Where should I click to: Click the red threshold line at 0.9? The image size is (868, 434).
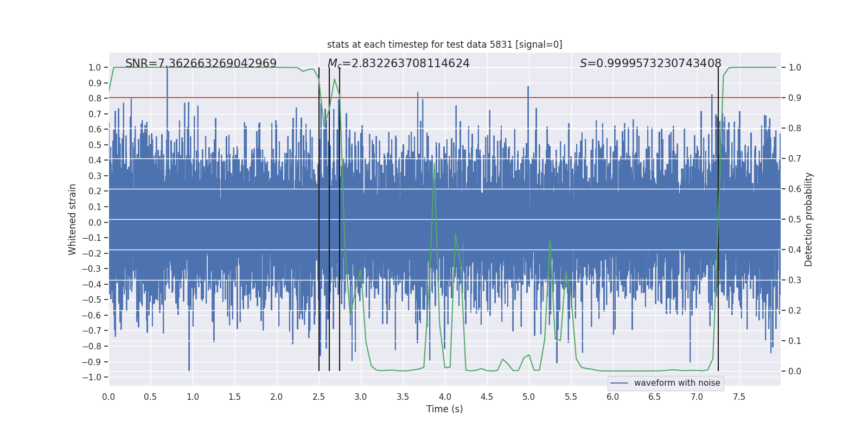click(445, 98)
